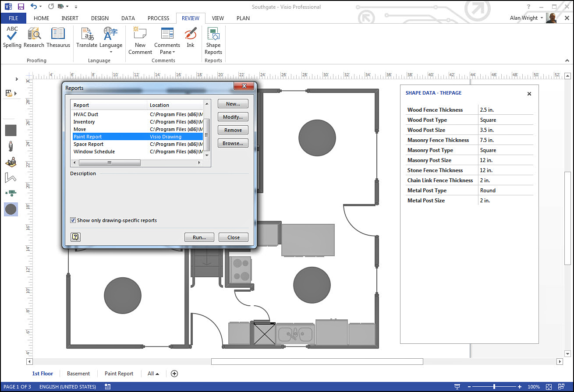This screenshot has width=574, height=392.
Task: Save the drawing via Quick Access
Action: pyautogui.click(x=21, y=7)
